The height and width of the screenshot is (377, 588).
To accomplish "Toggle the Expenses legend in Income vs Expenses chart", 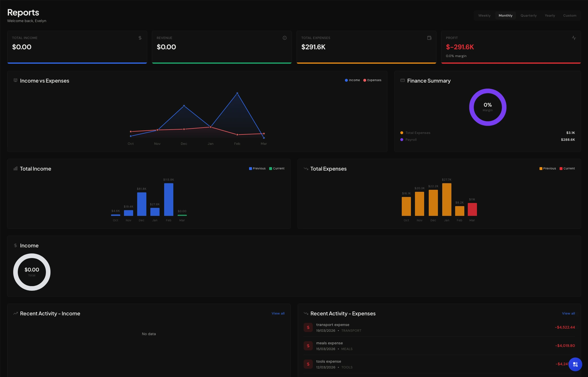I will point(372,80).
